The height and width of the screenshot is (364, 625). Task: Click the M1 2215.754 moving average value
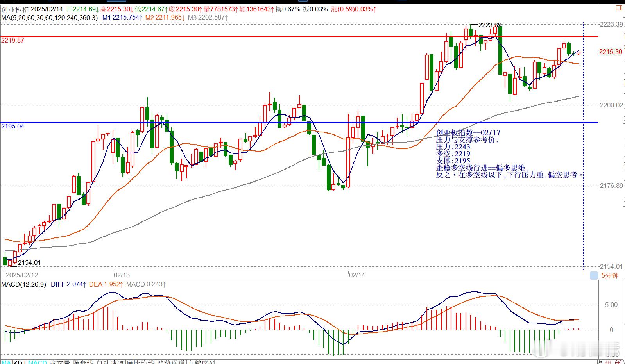(122, 18)
